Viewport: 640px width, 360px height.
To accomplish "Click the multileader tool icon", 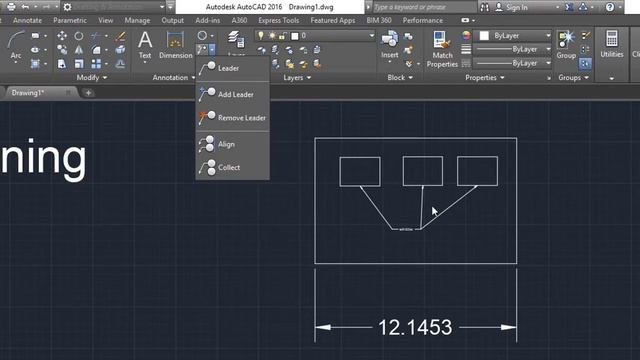I will point(202,50).
